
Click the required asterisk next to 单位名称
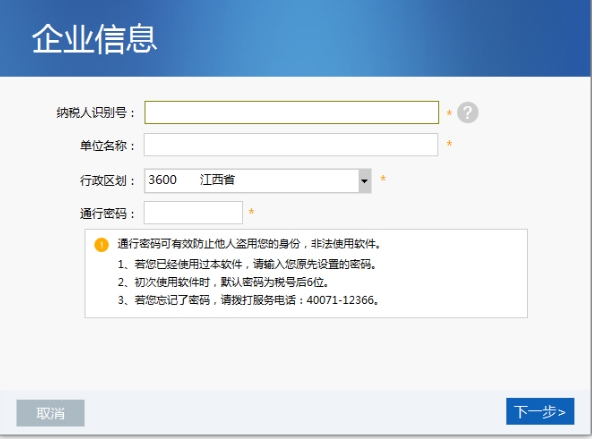(x=449, y=143)
